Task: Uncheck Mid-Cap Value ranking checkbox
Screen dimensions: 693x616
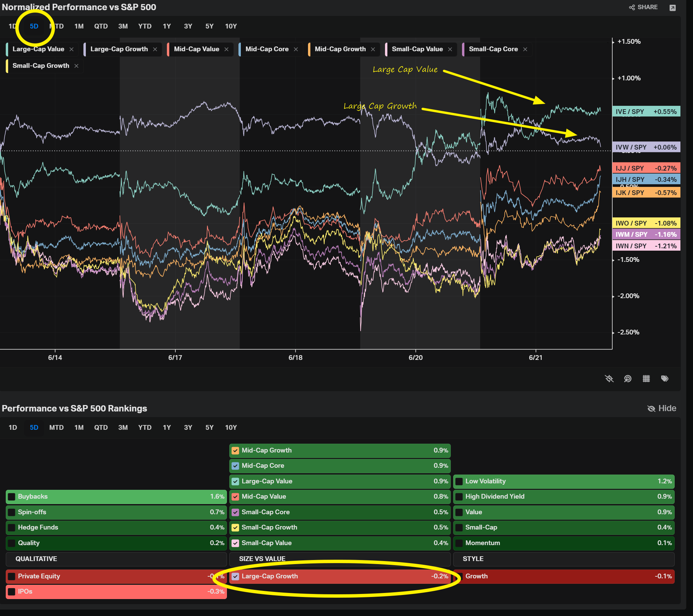Action: pos(235,497)
